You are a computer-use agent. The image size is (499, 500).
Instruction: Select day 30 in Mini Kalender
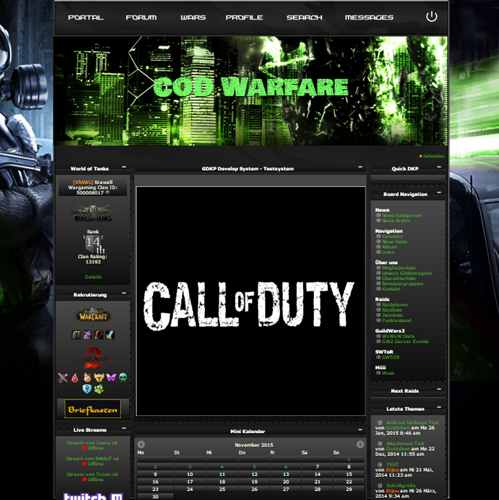pyautogui.click(x=155, y=497)
